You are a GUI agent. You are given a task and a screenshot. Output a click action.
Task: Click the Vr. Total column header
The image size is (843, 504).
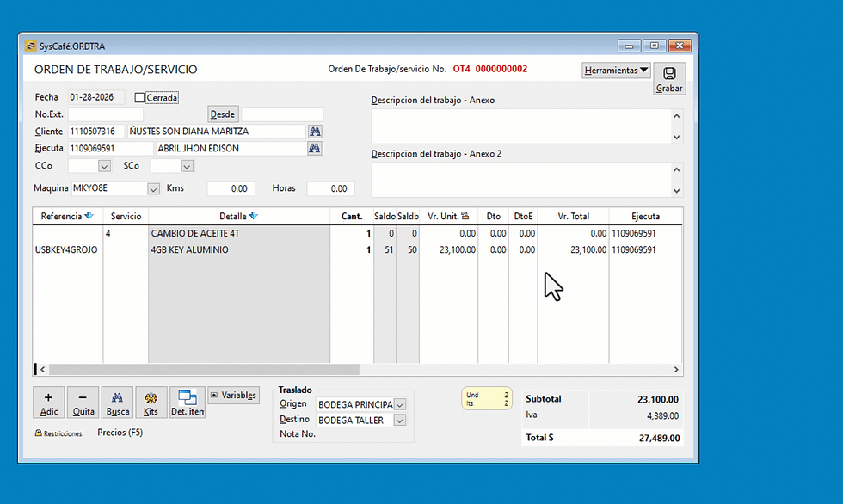click(573, 216)
